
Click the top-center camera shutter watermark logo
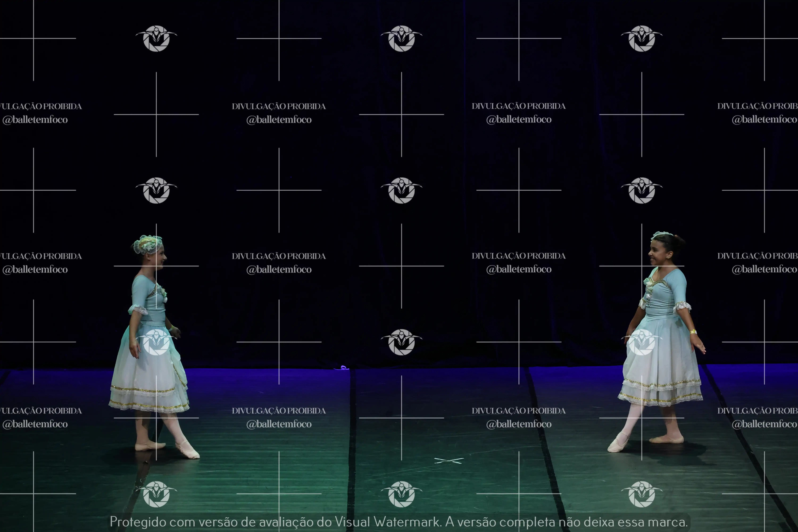click(x=401, y=38)
